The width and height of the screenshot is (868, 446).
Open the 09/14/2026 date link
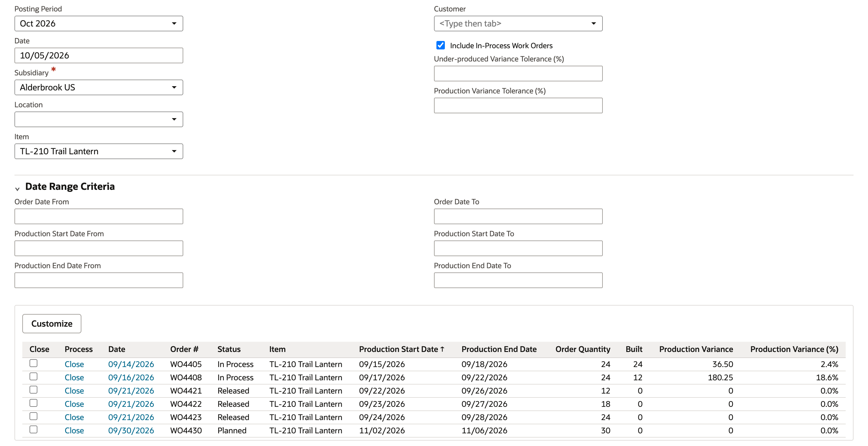tap(131, 364)
